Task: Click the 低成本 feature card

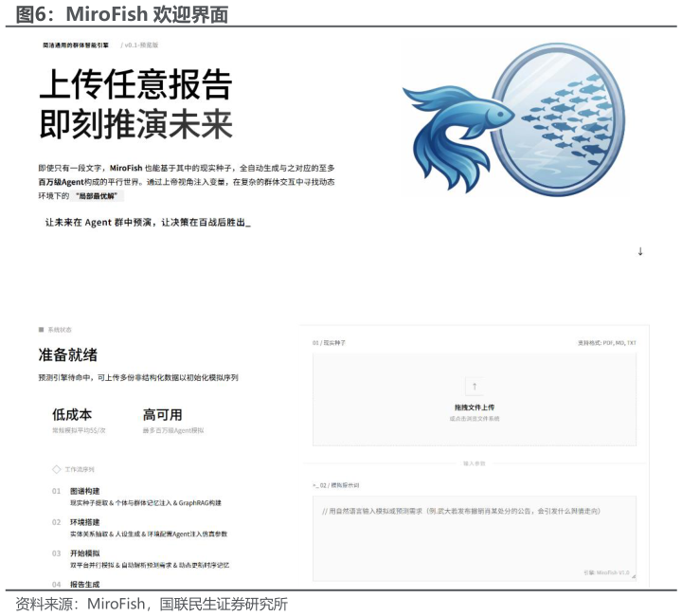Action: click(79, 421)
